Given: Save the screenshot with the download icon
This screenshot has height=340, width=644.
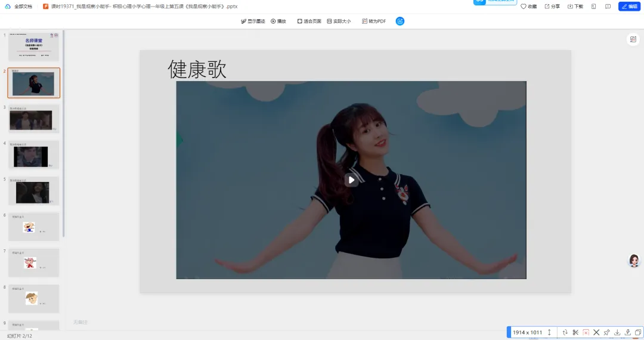Looking at the screenshot, I should point(617,333).
